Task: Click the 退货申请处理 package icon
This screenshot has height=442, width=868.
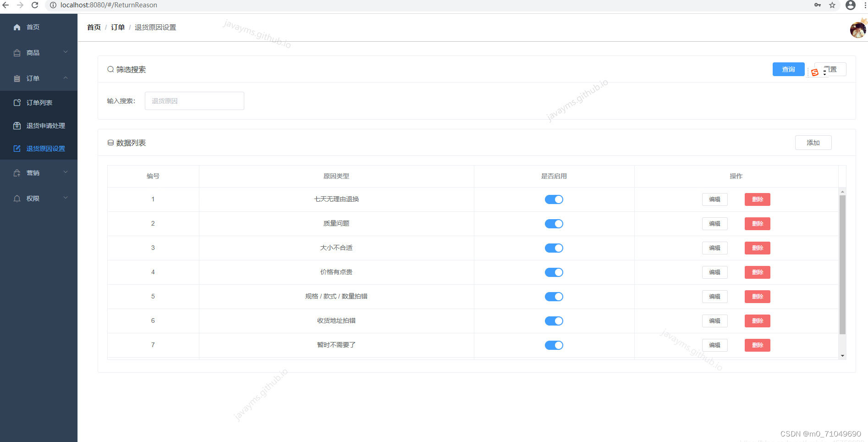Action: 17,125
